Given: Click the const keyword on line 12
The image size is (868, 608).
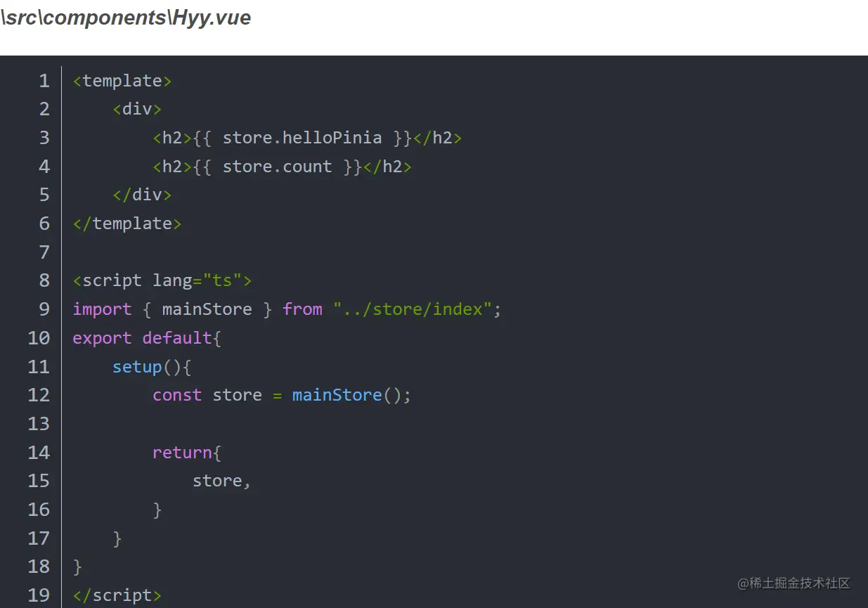Looking at the screenshot, I should pos(177,395).
